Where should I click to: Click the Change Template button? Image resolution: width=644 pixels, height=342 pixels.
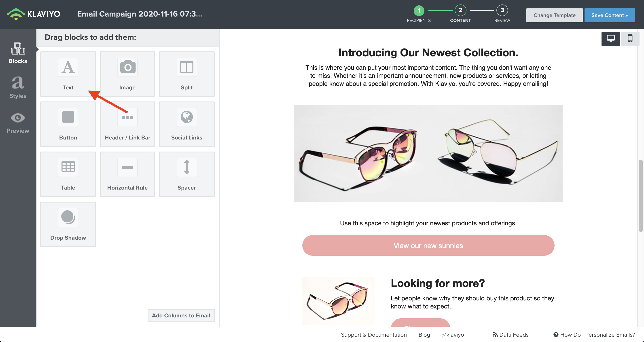[554, 15]
